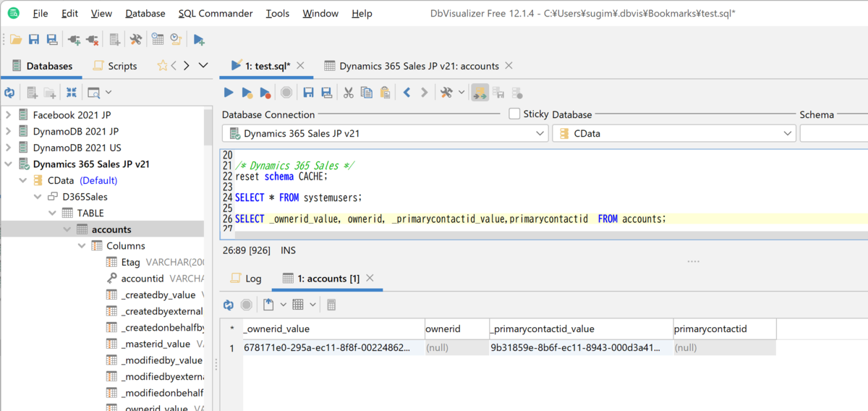Collapse the Dynamics 365 Sales JP v21 node
This screenshot has height=411, width=868.
click(9, 164)
